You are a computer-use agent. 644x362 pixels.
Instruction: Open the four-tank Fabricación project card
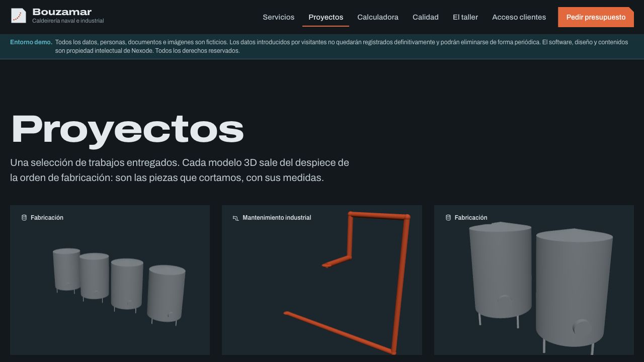click(x=110, y=280)
